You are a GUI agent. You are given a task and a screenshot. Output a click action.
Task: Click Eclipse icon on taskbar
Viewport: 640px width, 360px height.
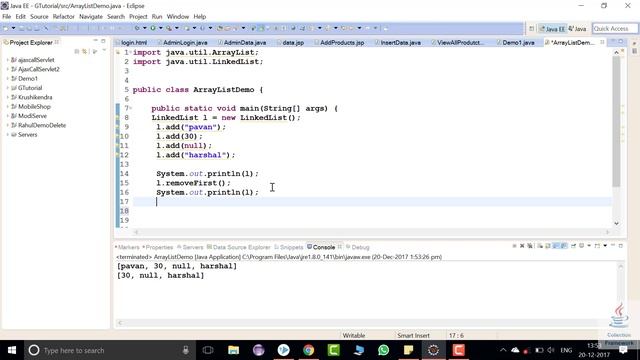[433, 350]
